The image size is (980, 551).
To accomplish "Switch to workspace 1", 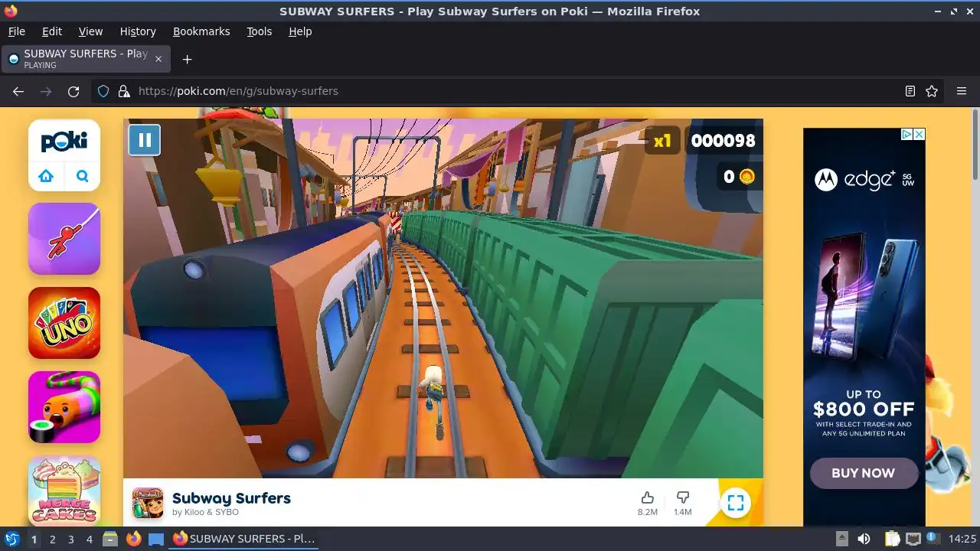I will 34,539.
